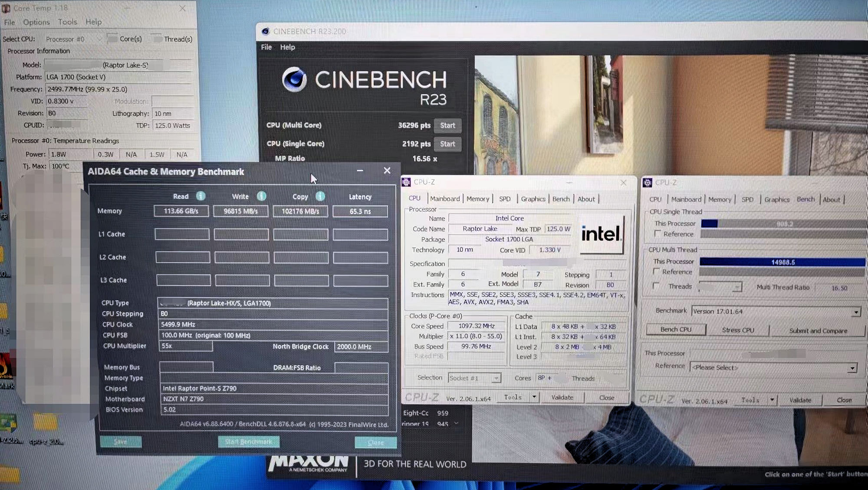Click Start for CPU Multi Core benchmark

(448, 125)
